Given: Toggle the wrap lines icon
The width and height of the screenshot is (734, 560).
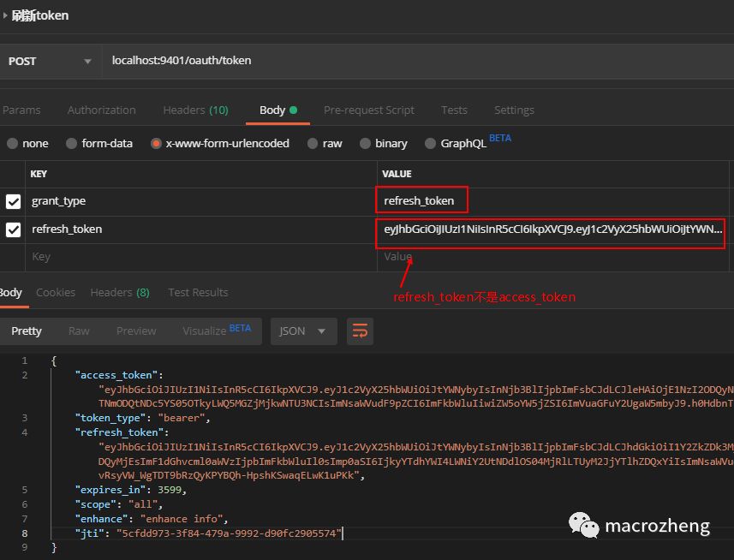Looking at the screenshot, I should [x=360, y=331].
